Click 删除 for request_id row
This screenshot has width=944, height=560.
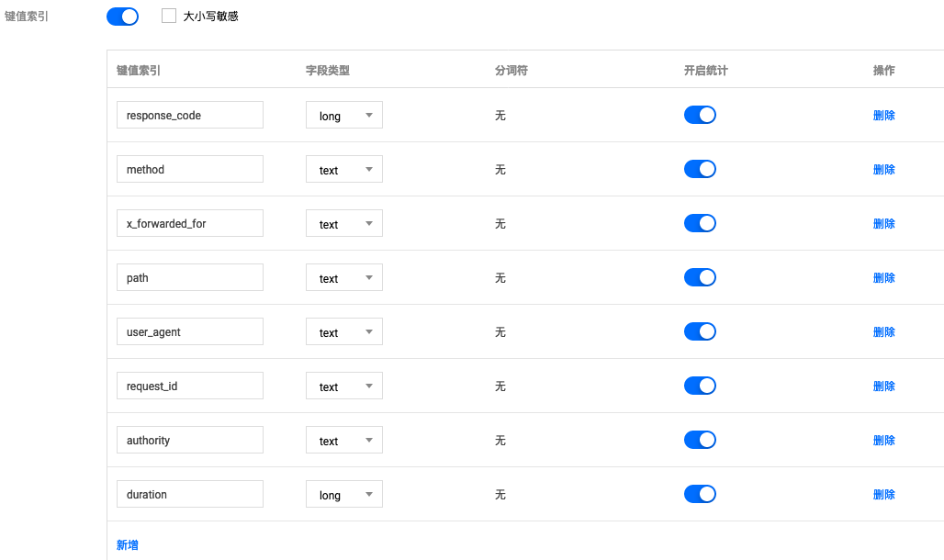click(883, 386)
